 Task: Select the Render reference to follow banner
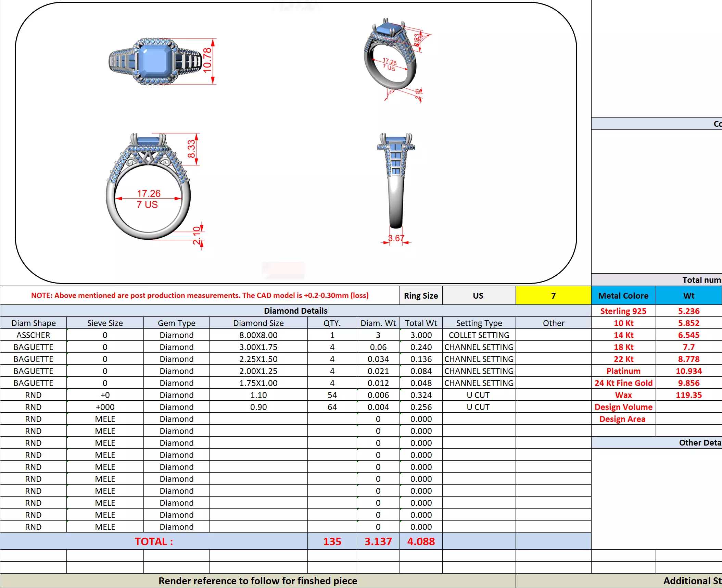click(x=257, y=581)
